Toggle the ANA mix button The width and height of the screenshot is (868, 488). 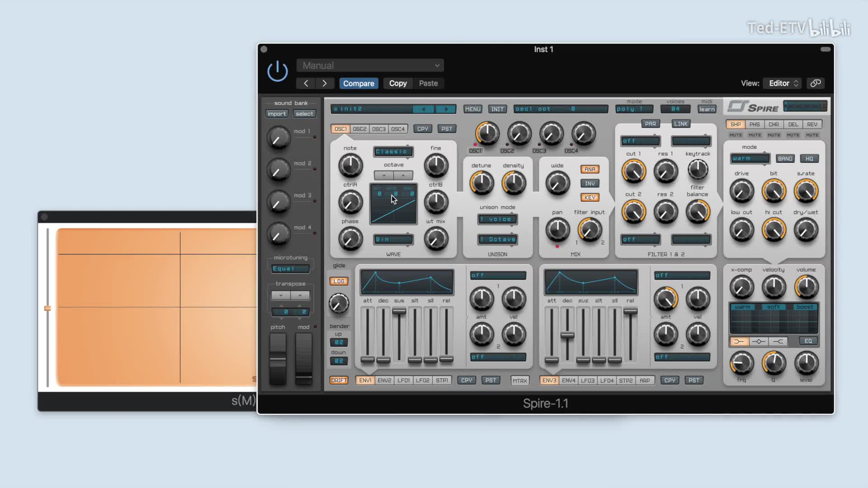click(590, 169)
